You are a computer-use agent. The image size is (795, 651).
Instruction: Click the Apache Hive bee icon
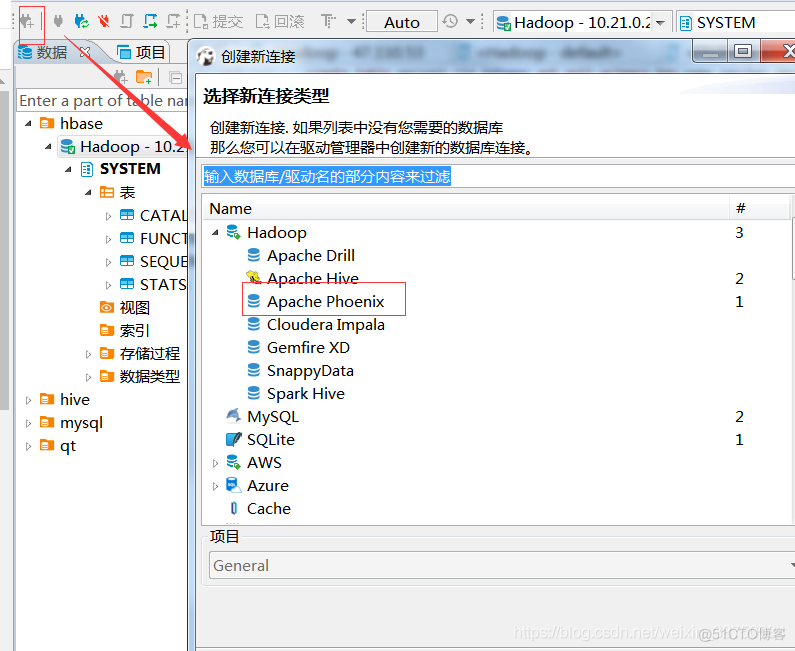[254, 277]
